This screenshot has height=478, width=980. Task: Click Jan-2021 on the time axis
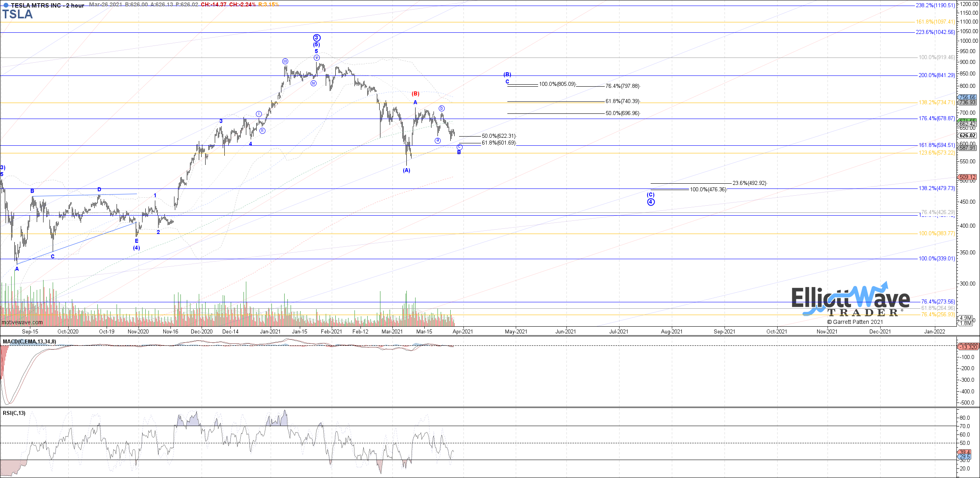click(x=270, y=332)
